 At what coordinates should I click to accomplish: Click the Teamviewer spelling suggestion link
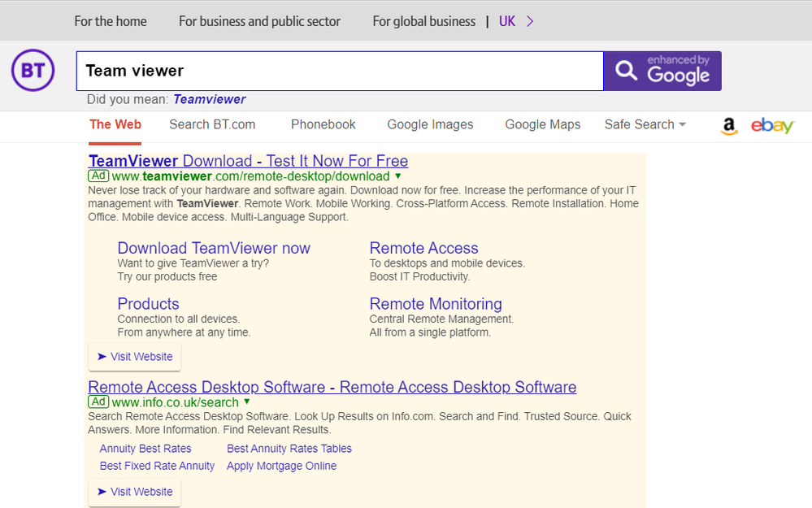pos(209,98)
